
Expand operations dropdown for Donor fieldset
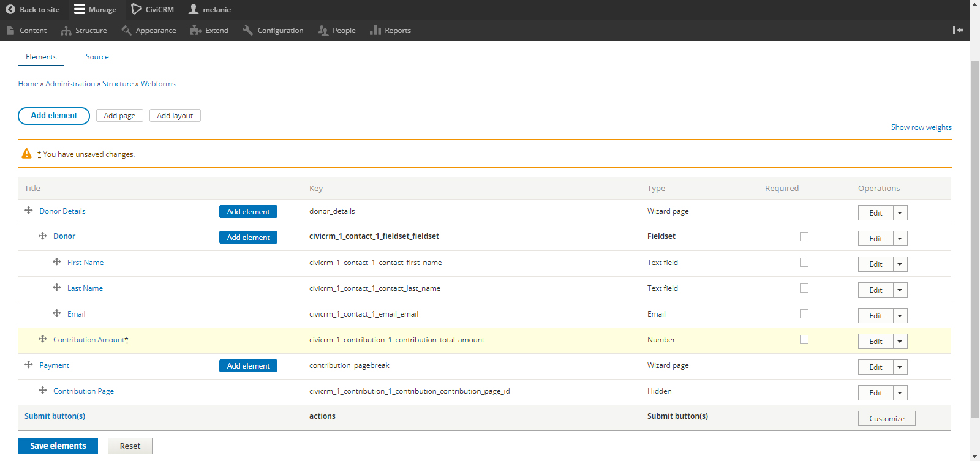pyautogui.click(x=900, y=239)
